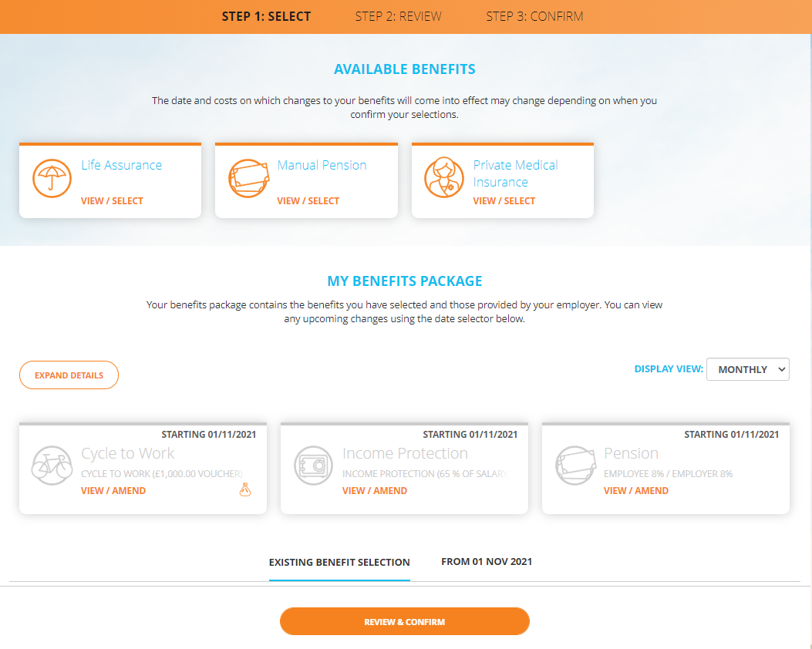Click the Cycle to Work bicycle icon
Image resolution: width=812 pixels, height=649 pixels.
pos(52,466)
